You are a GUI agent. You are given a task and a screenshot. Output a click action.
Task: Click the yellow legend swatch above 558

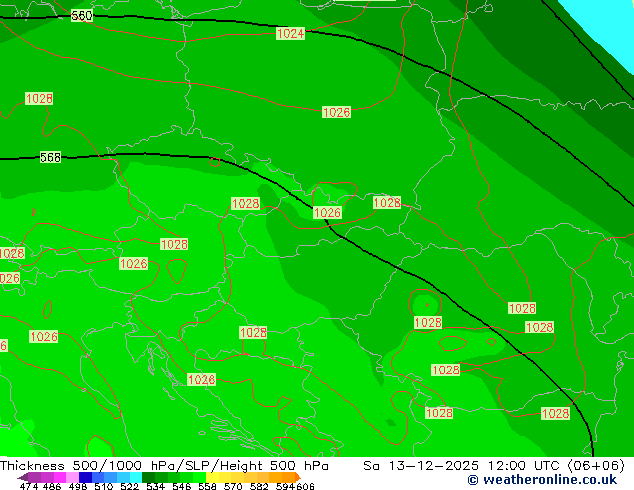tap(212, 477)
